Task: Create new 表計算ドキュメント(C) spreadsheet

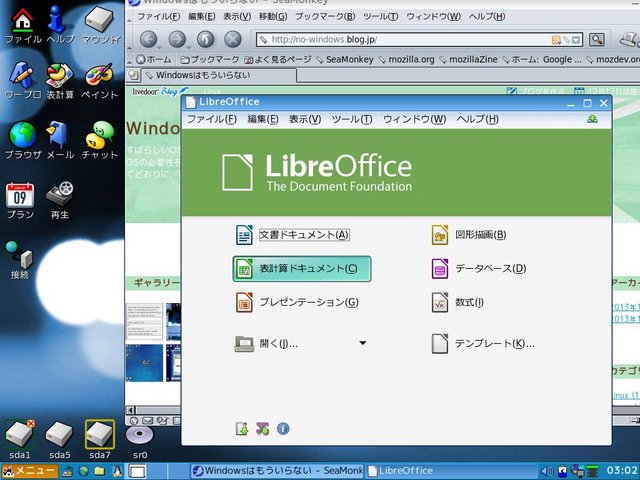Action: [x=302, y=269]
